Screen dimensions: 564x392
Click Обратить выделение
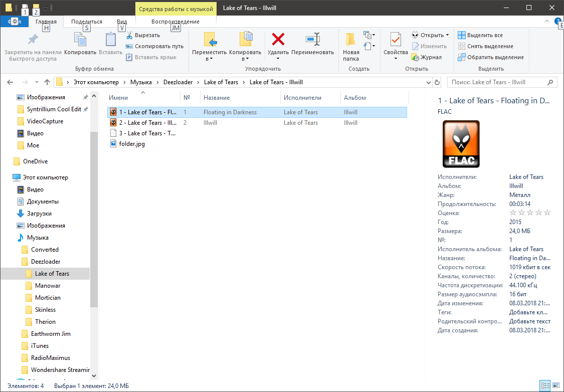pos(491,57)
